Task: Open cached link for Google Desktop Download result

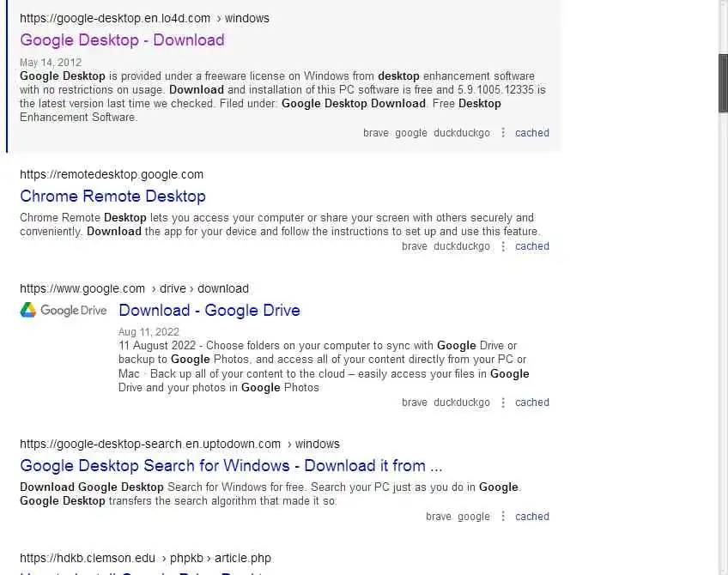Action: coord(532,133)
